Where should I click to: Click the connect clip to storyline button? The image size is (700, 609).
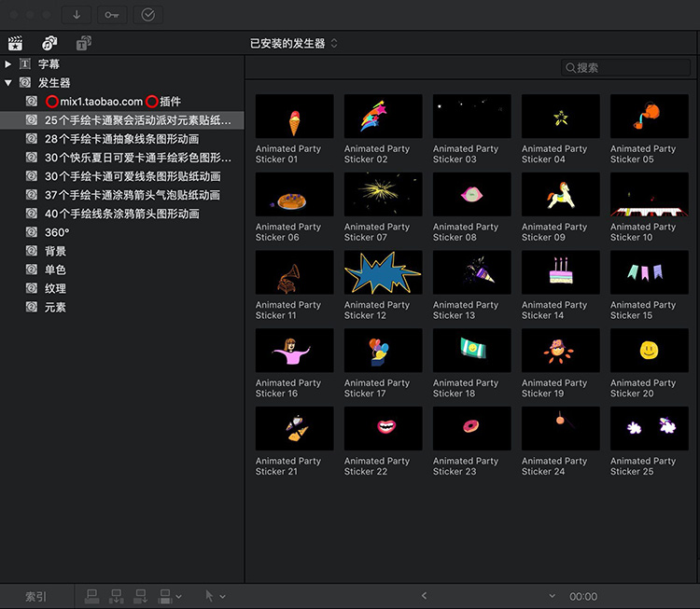pos(92,596)
